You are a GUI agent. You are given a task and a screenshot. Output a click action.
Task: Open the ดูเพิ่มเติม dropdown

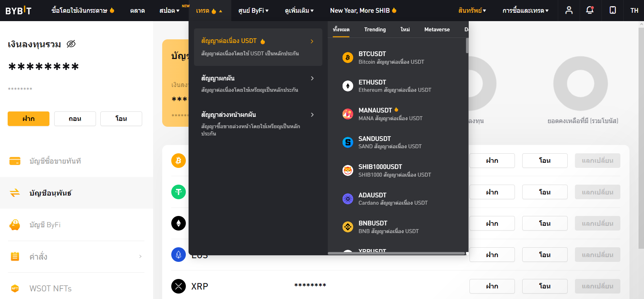tap(299, 11)
